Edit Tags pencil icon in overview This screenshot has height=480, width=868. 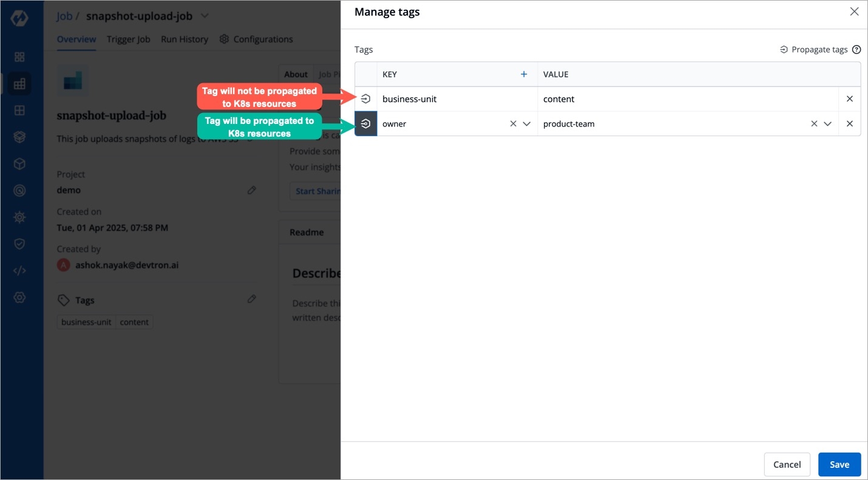pos(252,299)
